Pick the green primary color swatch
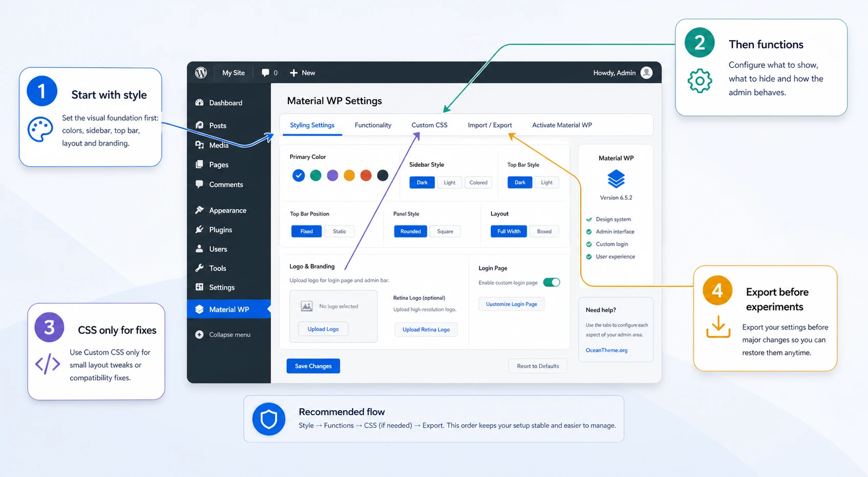 (315, 176)
